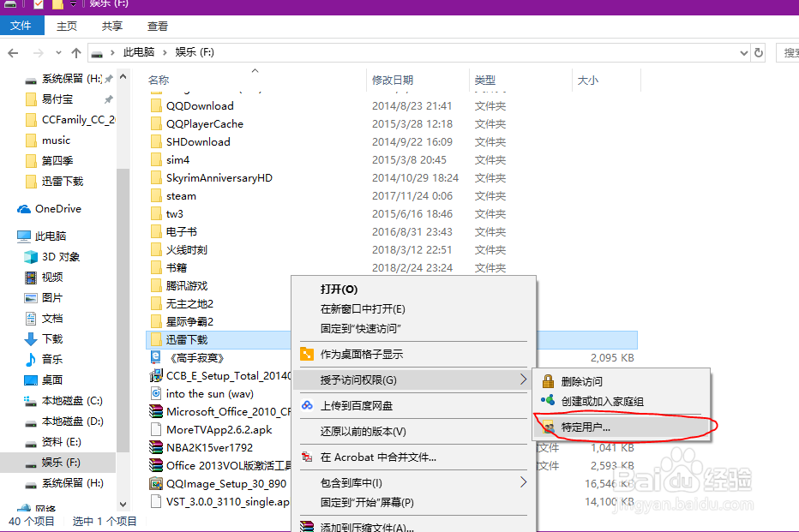Select the 《高手寂寞》 file
Image resolution: width=799 pixels, height=532 pixels.
[x=195, y=358]
